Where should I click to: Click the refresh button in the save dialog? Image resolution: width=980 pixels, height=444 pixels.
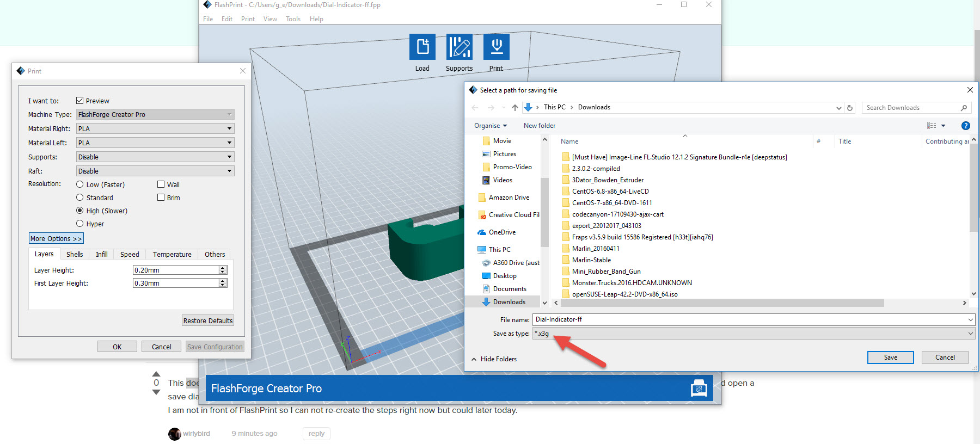(x=850, y=108)
